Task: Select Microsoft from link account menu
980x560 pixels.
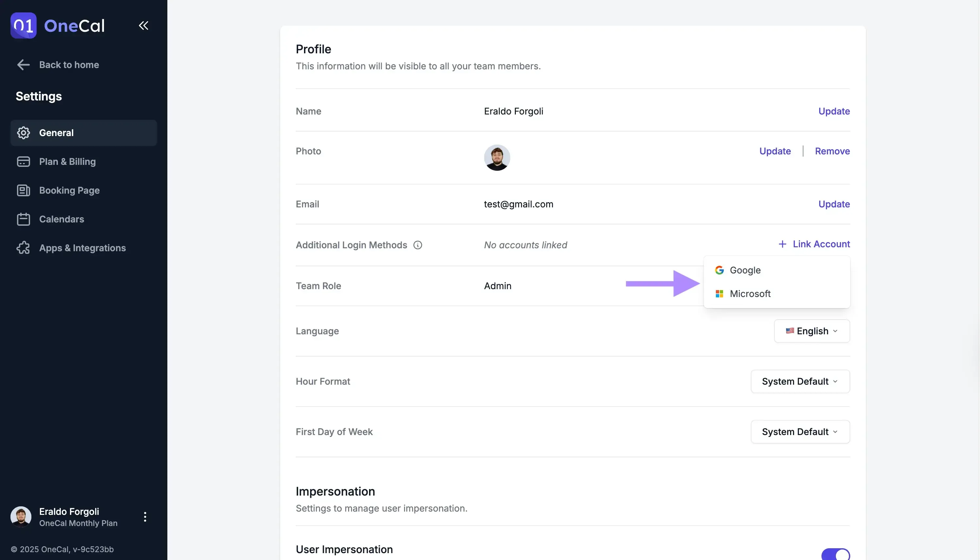Action: tap(750, 294)
